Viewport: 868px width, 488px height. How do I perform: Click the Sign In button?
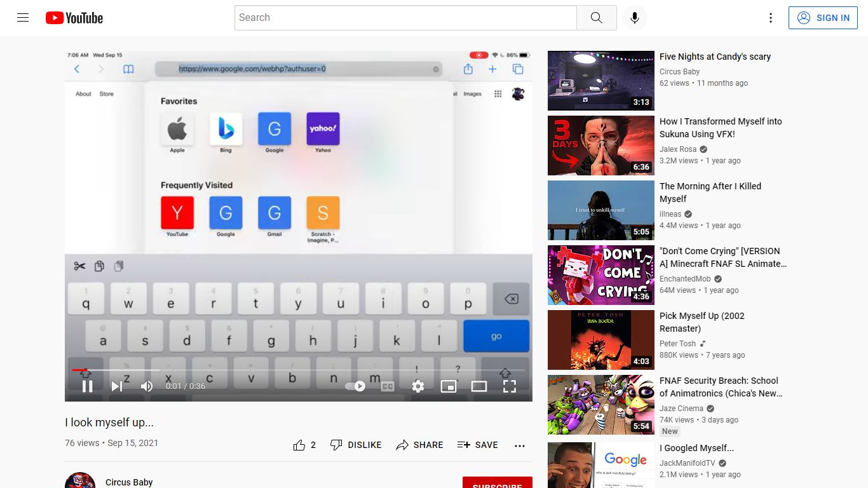click(824, 18)
